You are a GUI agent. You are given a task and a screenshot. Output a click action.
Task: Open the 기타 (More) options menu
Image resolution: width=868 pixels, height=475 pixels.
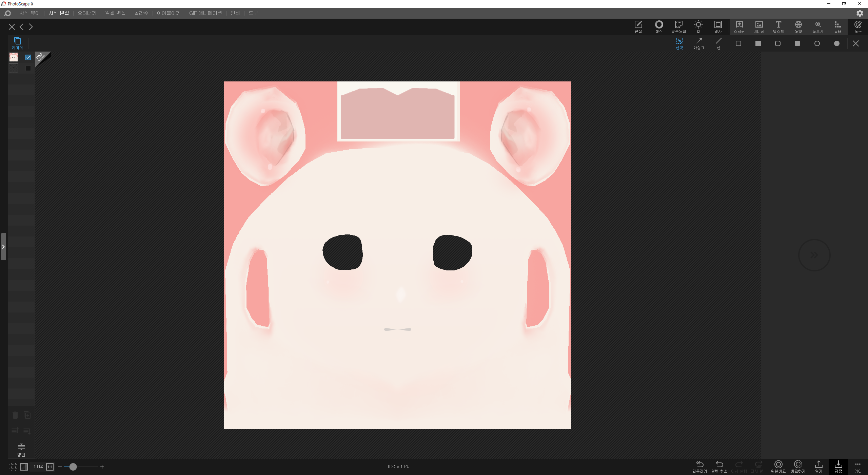[x=858, y=466]
